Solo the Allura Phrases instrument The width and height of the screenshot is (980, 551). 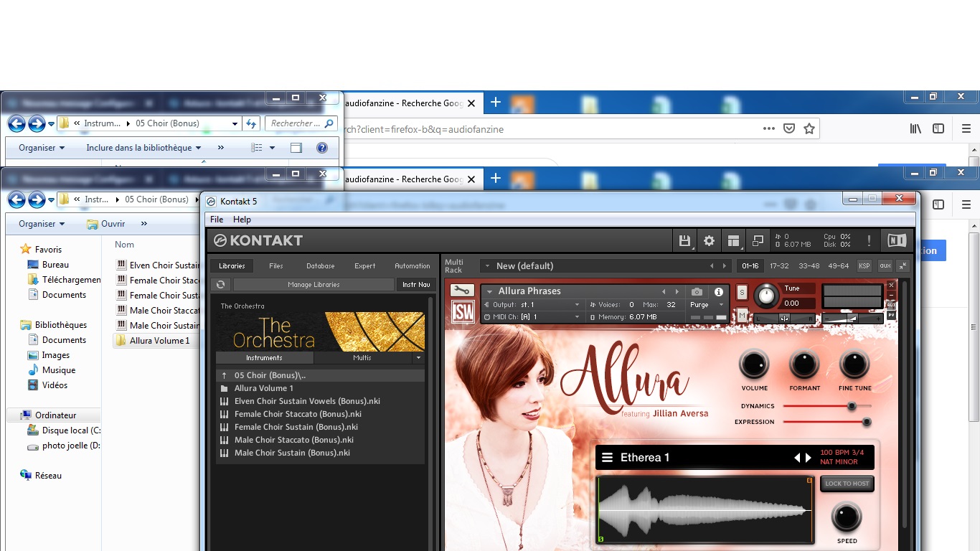point(742,292)
